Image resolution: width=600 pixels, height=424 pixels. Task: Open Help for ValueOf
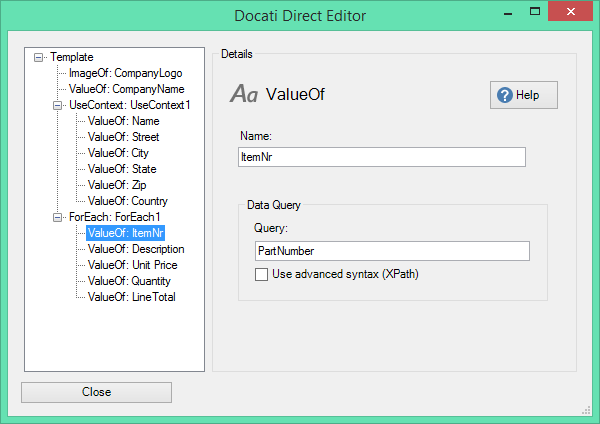(x=524, y=95)
